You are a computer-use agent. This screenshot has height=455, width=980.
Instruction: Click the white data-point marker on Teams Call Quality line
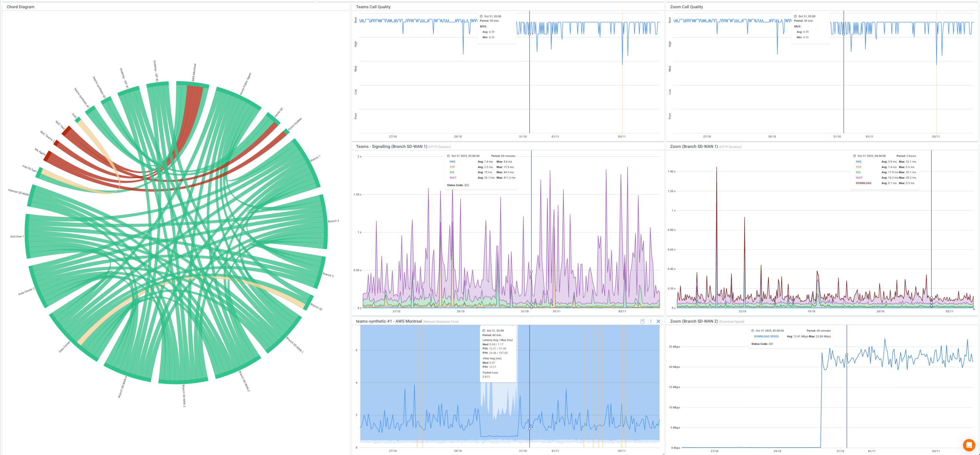530,34
